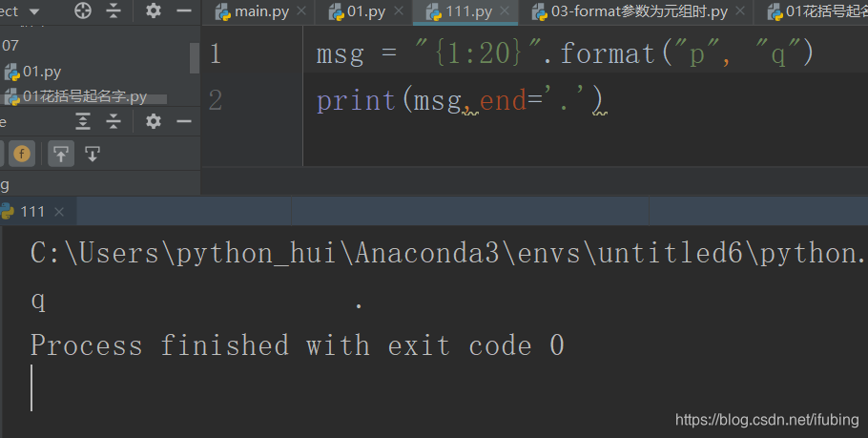Click the 'end' argument in line 2
Viewport: 868px width, 438px height.
504,101
